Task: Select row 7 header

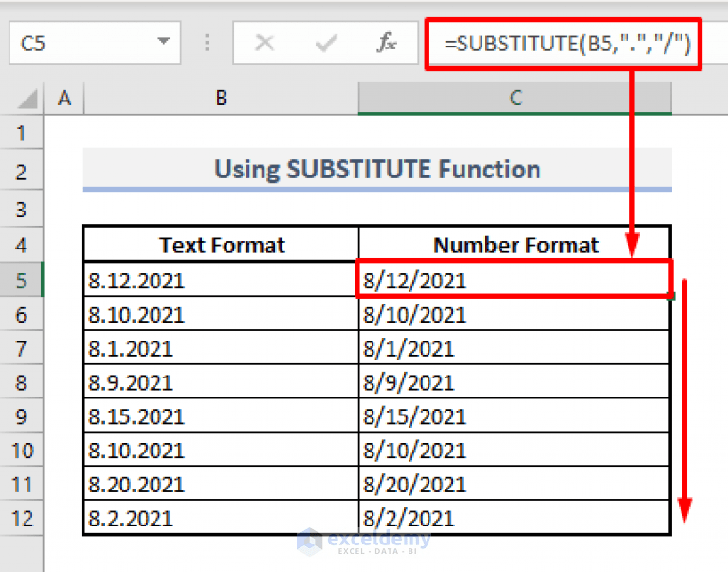Action: [22, 348]
